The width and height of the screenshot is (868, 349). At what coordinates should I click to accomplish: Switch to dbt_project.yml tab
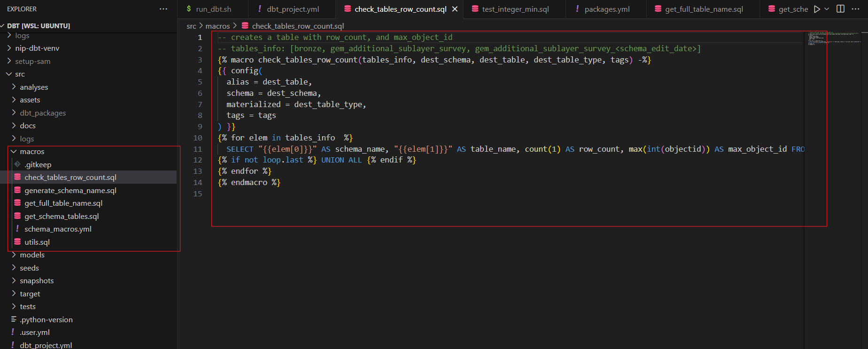click(x=291, y=9)
